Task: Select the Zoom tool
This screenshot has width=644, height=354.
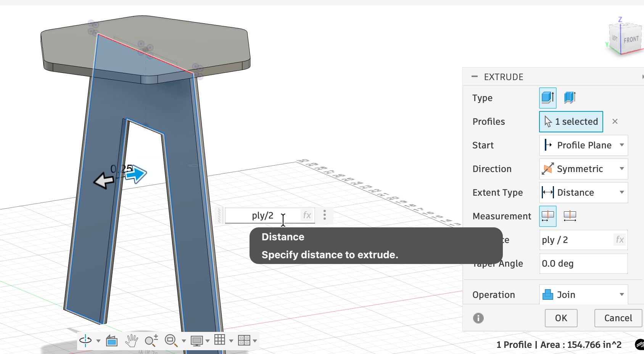Action: [x=151, y=340]
